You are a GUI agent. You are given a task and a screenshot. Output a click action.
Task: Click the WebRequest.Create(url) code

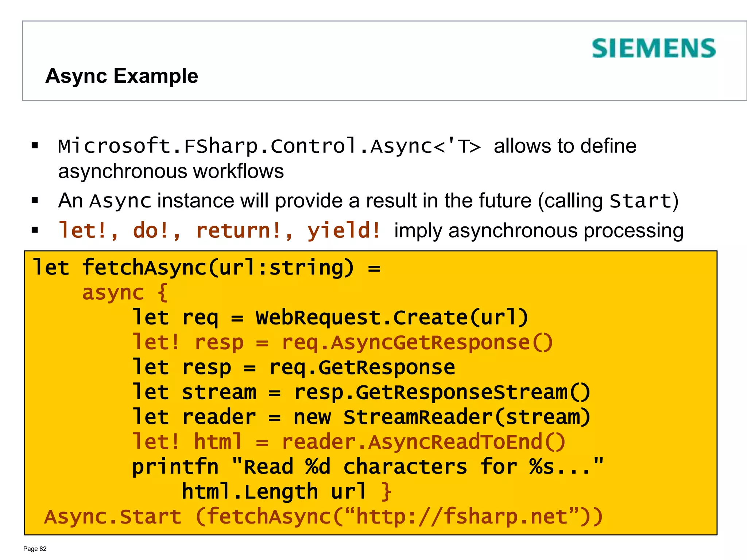click(392, 318)
